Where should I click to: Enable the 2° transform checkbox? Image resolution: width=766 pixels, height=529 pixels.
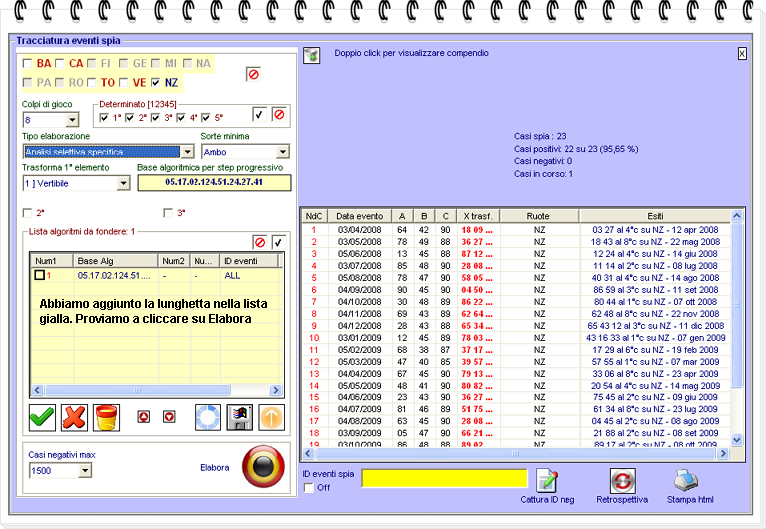(27, 213)
